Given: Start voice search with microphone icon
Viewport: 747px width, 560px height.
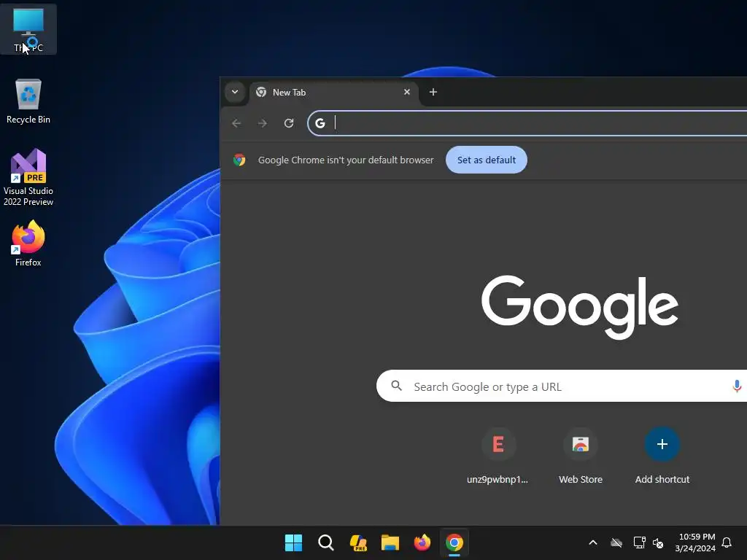Looking at the screenshot, I should pyautogui.click(x=737, y=386).
